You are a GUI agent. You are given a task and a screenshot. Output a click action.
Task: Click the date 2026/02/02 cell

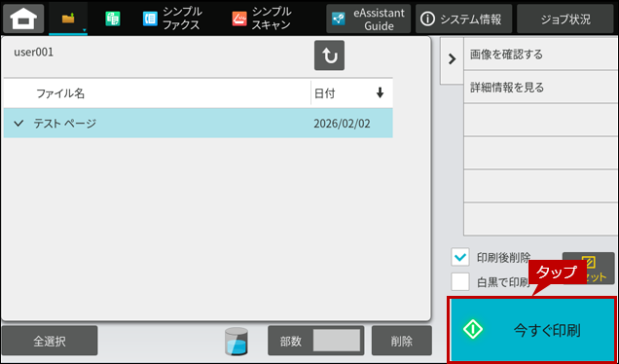342,124
